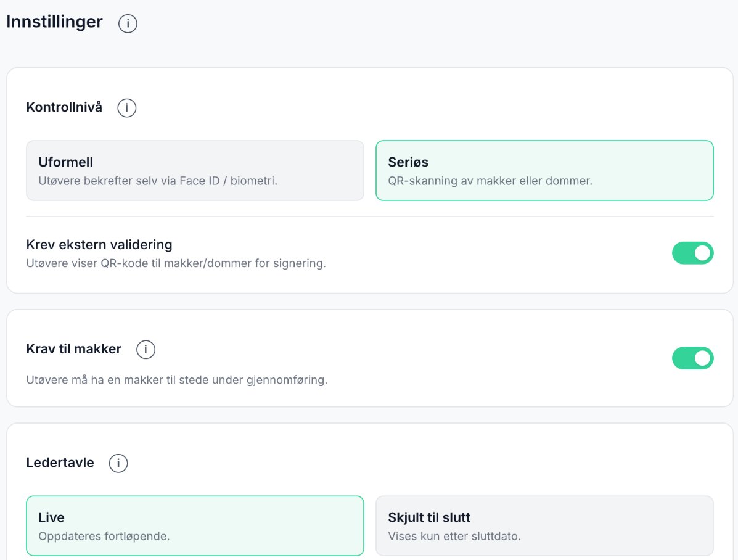This screenshot has width=738, height=560.
Task: Choose the Seriøs control level card
Action: point(544,170)
